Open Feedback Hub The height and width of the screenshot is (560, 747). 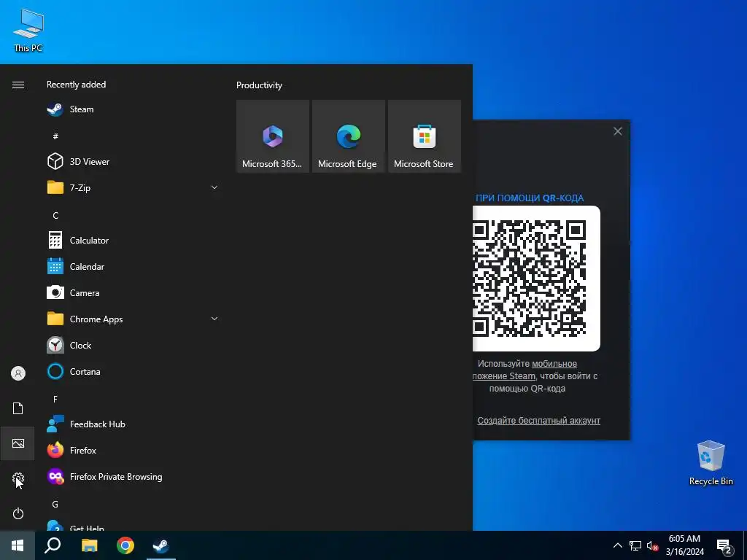pyautogui.click(x=133, y=424)
